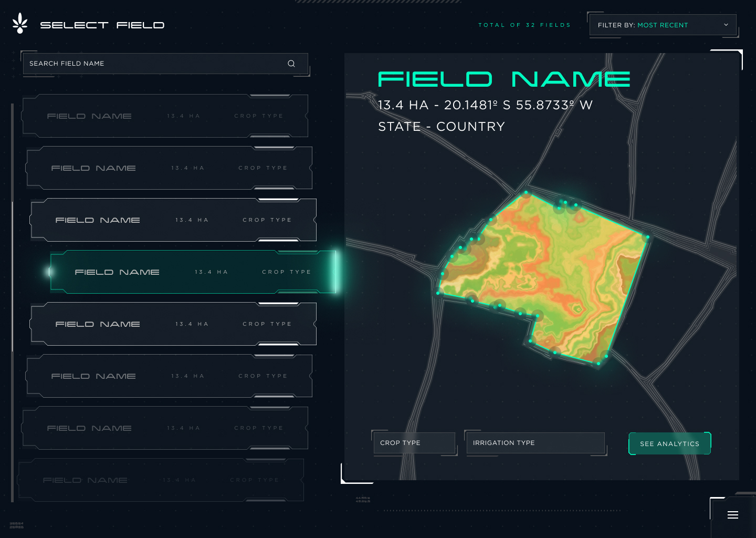Click the SELECT FIELD title
The image size is (756, 538).
pos(102,25)
